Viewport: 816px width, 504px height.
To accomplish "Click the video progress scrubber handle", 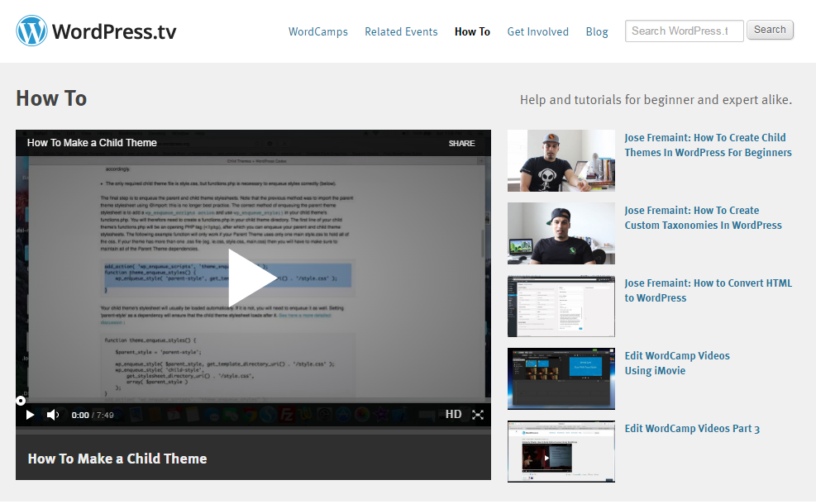I will (x=21, y=401).
